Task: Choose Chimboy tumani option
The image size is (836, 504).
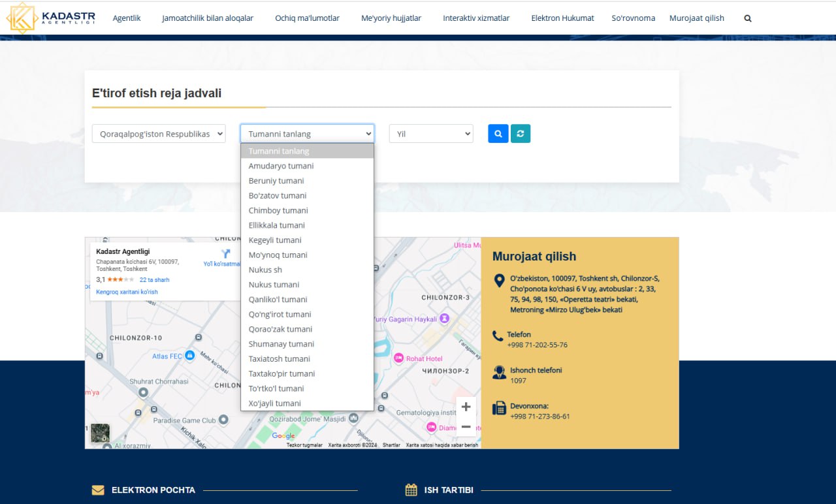Action: [278, 210]
